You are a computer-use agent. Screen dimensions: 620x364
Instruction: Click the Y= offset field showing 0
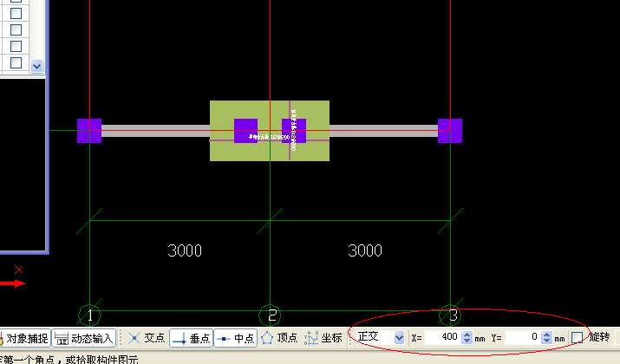coord(522,337)
